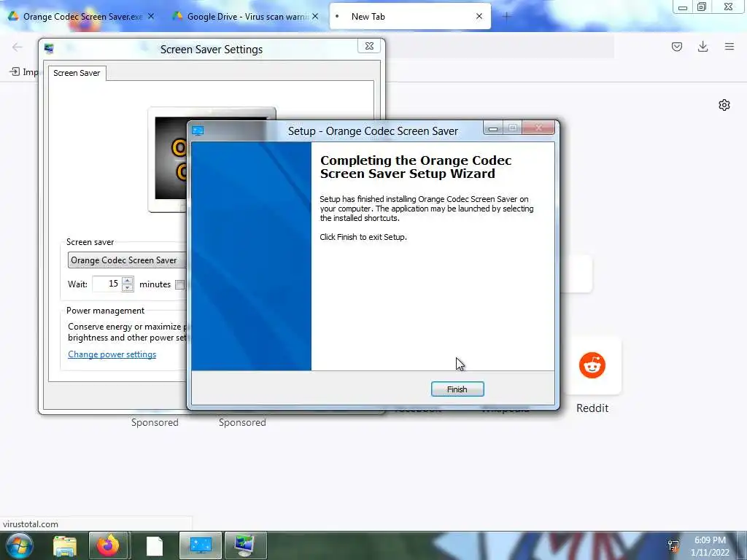Decrease wait minutes with down arrow
The height and width of the screenshot is (560, 747).
click(127, 287)
